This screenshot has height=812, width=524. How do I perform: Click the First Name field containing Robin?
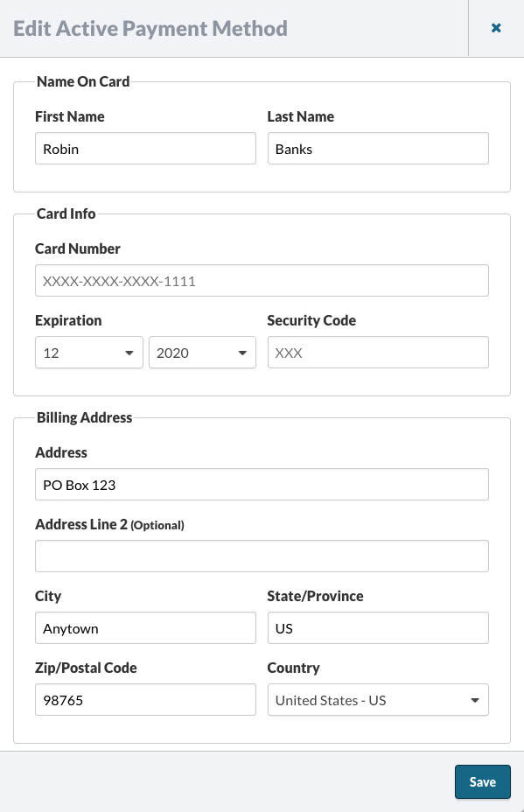[145, 149]
